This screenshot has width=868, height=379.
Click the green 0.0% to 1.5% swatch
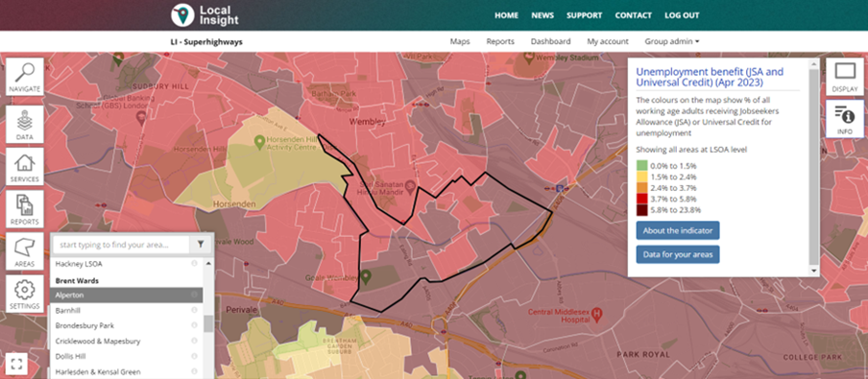(x=641, y=165)
